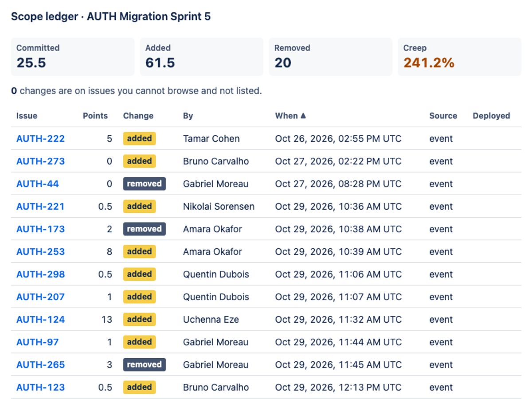Image resolution: width=532 pixels, height=399 pixels.
Task: Click the removed badge on AUTH-173 row
Action: click(145, 229)
